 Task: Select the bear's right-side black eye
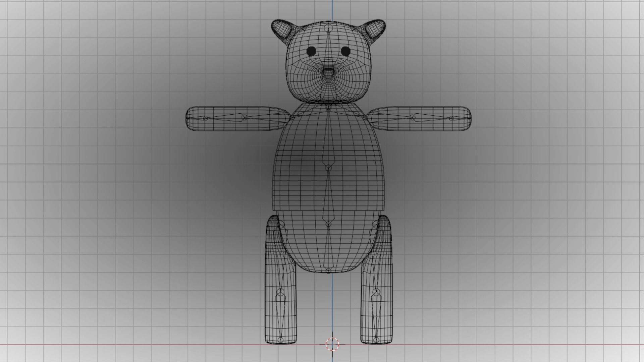point(346,51)
